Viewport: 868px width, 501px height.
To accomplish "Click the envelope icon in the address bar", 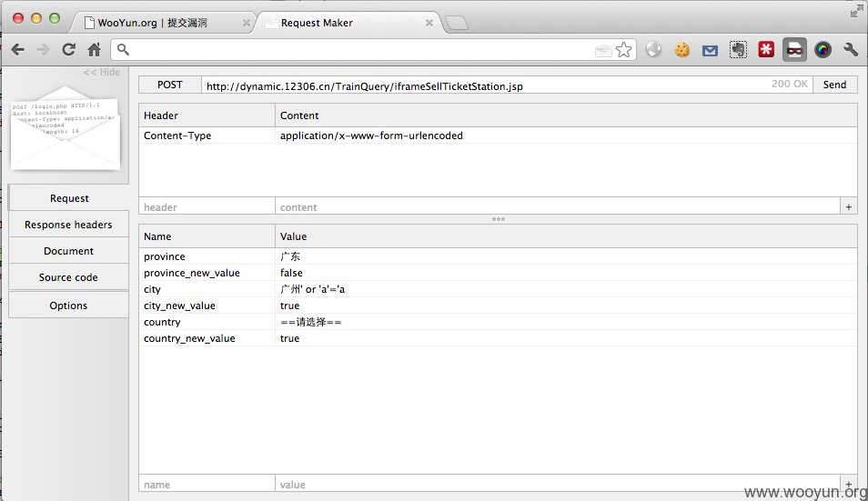I will 603,50.
